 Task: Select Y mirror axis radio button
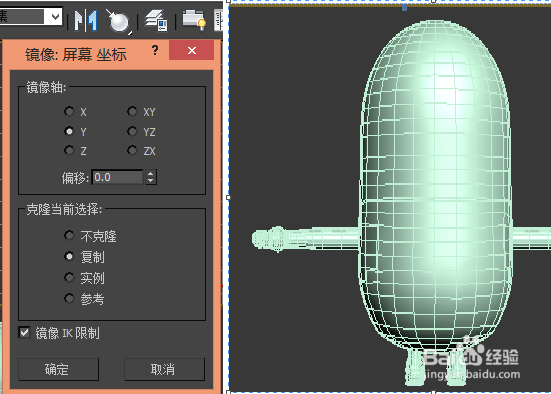(x=69, y=131)
